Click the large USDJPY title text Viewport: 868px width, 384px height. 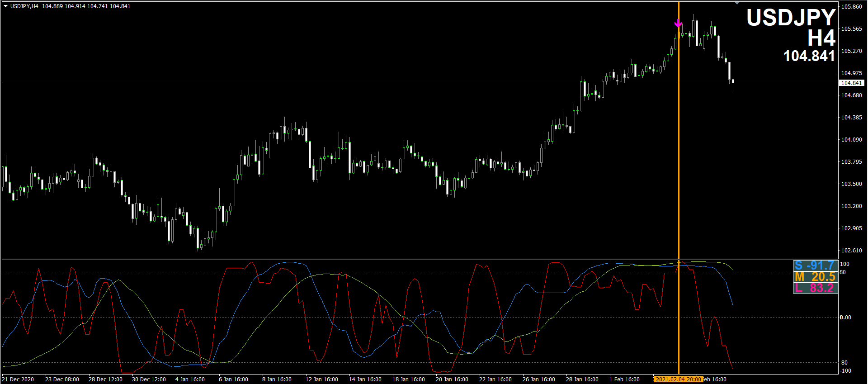click(791, 18)
